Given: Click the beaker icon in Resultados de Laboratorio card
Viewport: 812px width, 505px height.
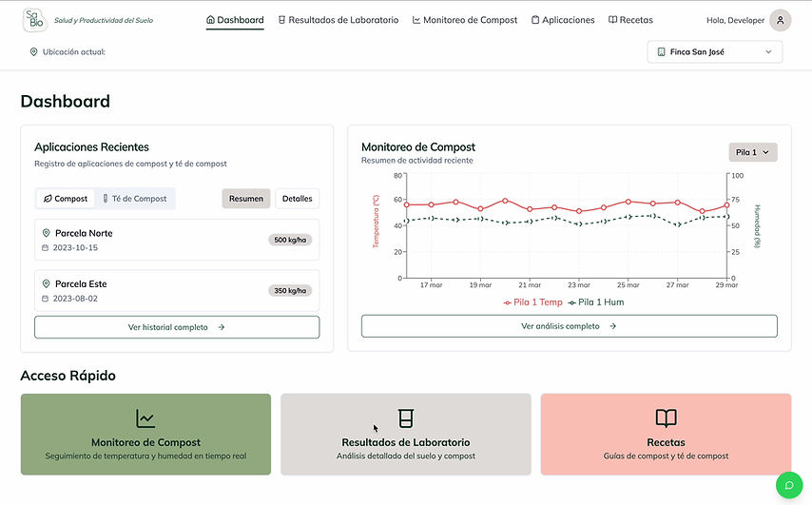Looking at the screenshot, I should pyautogui.click(x=406, y=418).
